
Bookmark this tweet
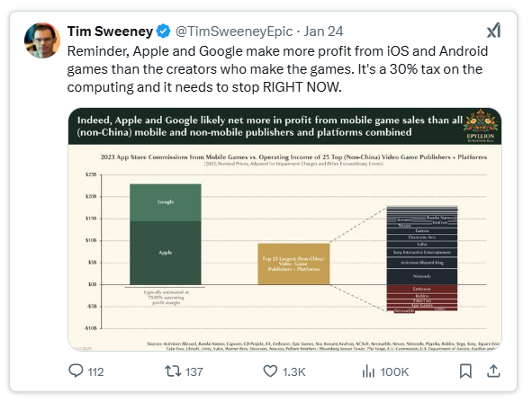click(x=465, y=371)
